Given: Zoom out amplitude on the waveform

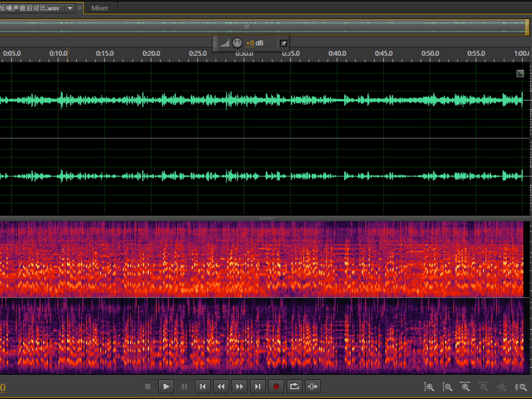Looking at the screenshot, I should point(447,387).
